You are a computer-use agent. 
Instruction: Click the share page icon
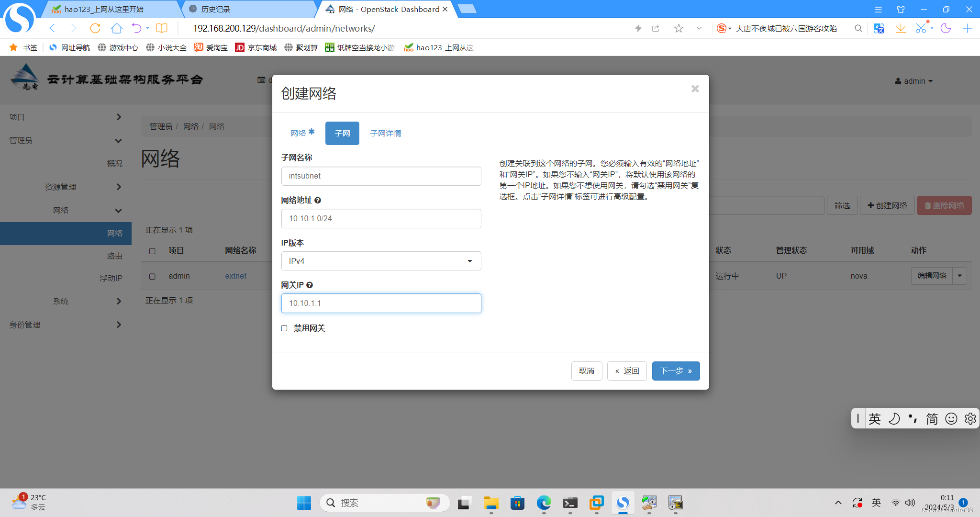(656, 28)
